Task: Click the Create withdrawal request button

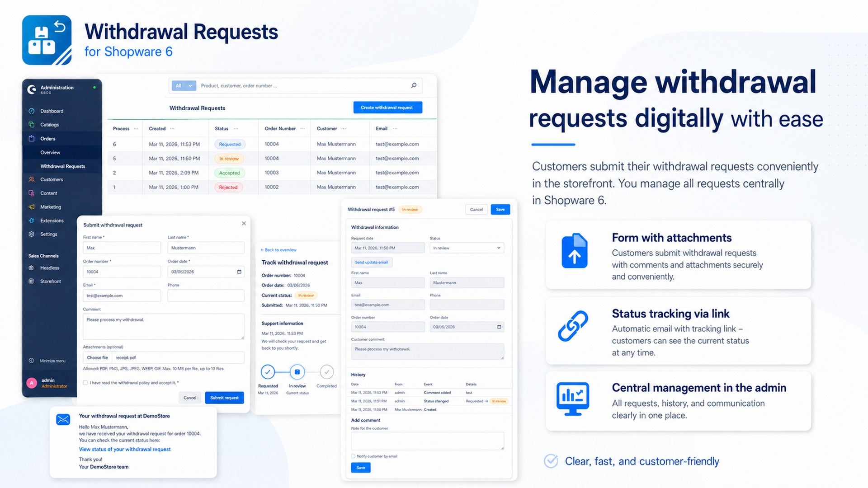Action: coord(387,108)
